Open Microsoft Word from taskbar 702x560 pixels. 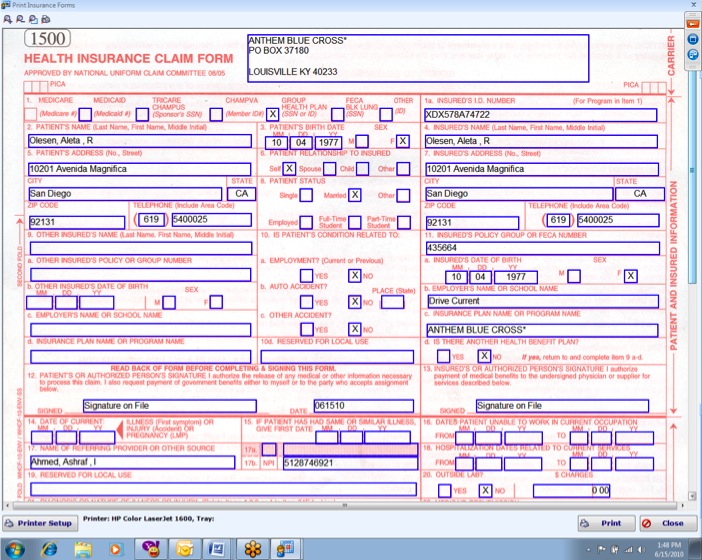coord(217,549)
